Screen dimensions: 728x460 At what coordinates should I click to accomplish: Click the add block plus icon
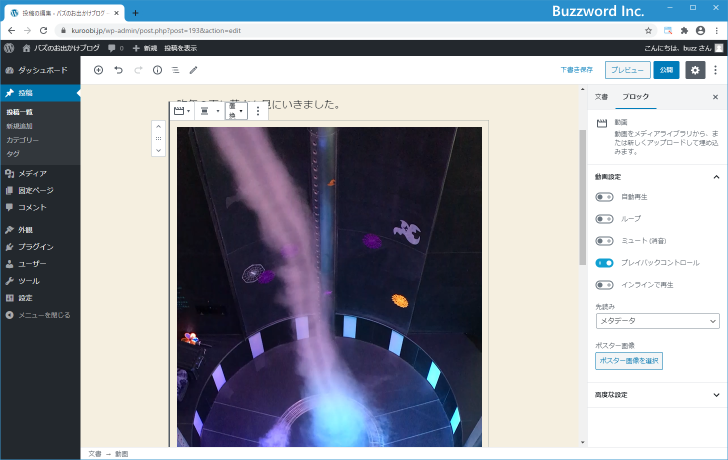(x=98, y=70)
